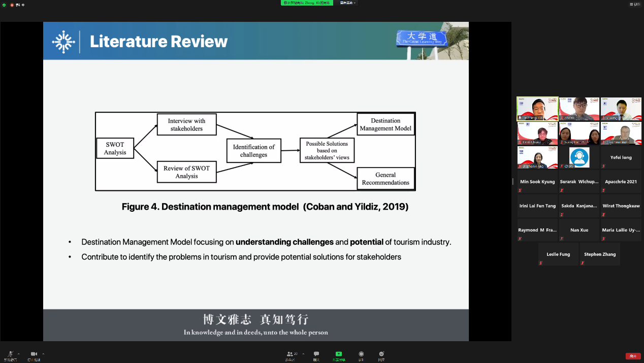Click the panel divider handle left of gallery
644x363 pixels.
(513, 181)
